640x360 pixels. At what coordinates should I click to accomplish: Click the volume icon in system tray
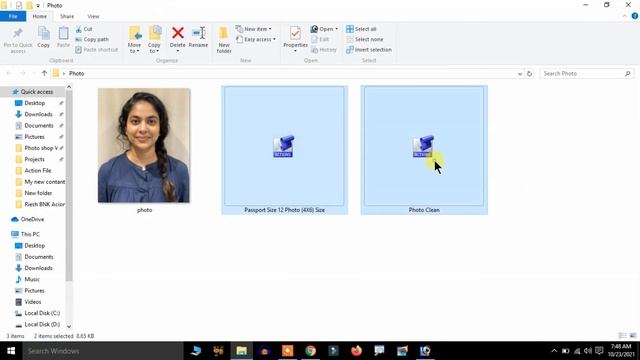(x=588, y=351)
